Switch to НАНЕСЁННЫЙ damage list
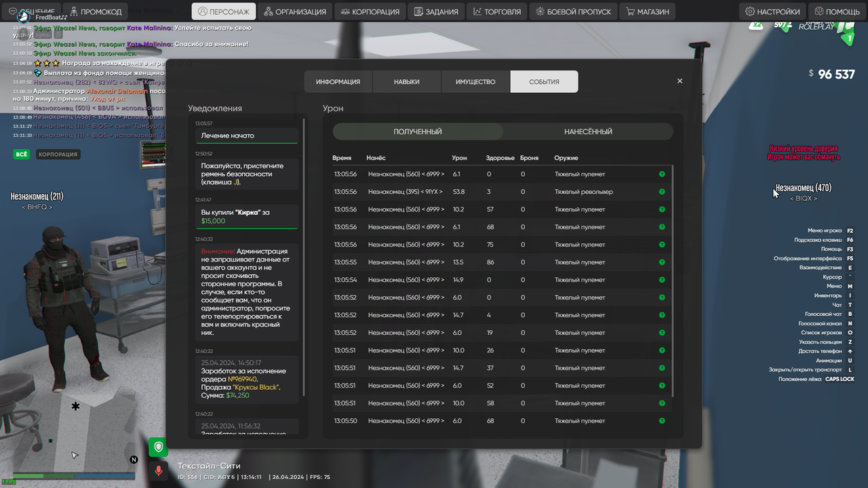 tap(588, 131)
